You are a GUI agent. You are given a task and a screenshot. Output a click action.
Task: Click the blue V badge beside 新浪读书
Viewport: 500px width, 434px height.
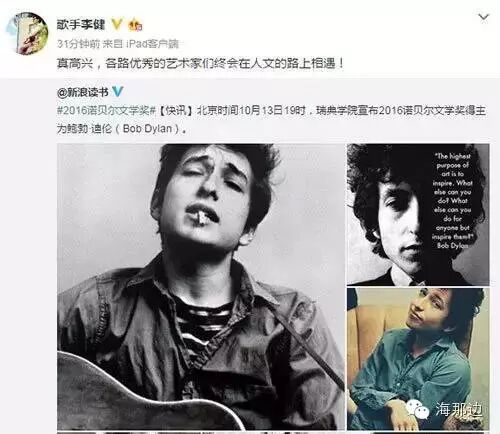(118, 92)
